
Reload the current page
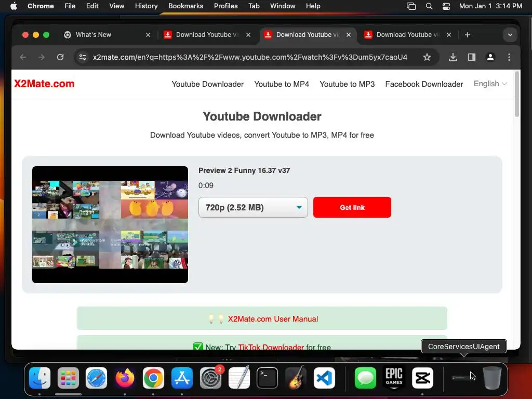click(60, 57)
